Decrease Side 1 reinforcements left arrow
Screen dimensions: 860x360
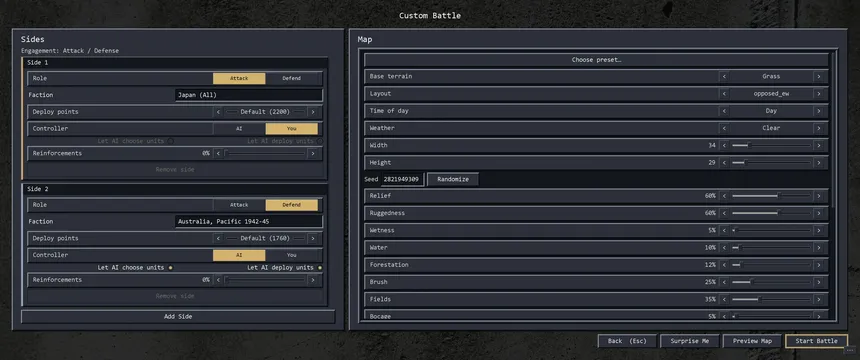[218, 154]
